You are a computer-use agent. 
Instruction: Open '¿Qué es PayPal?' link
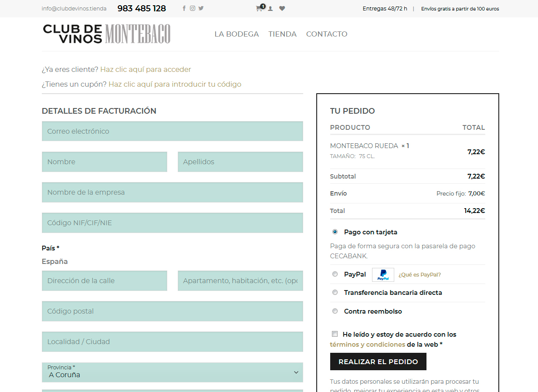click(420, 275)
